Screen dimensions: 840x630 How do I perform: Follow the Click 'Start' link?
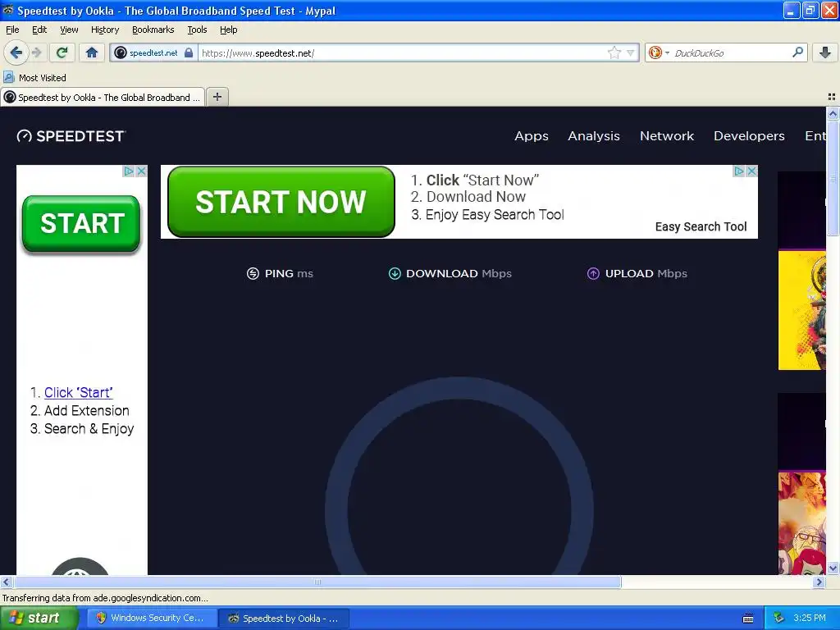(78, 392)
